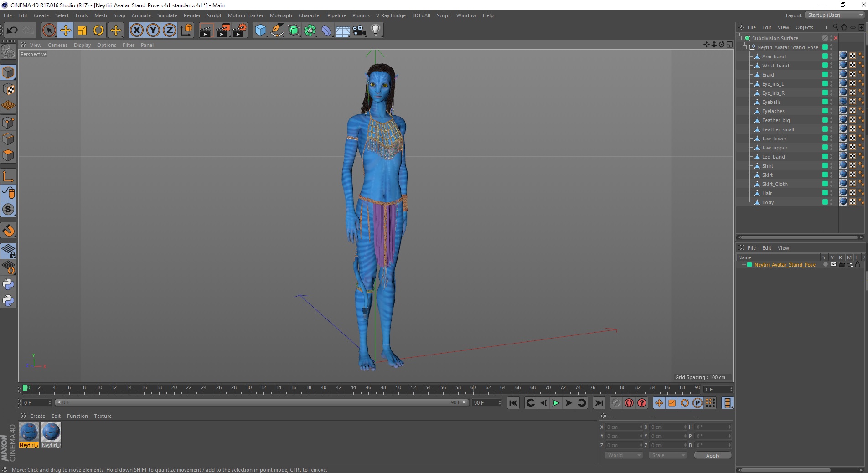This screenshot has width=868, height=473.
Task: Click the current frame 0 F stepper
Action: (731, 390)
